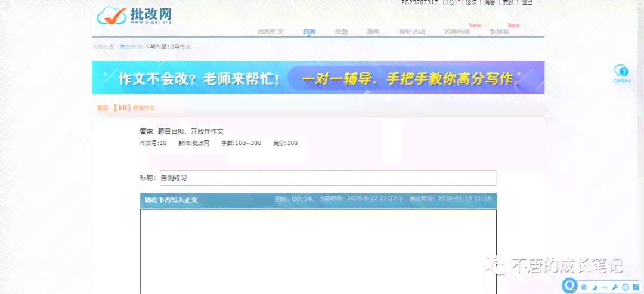Open the 全屏版 tab marked New

[499, 31]
